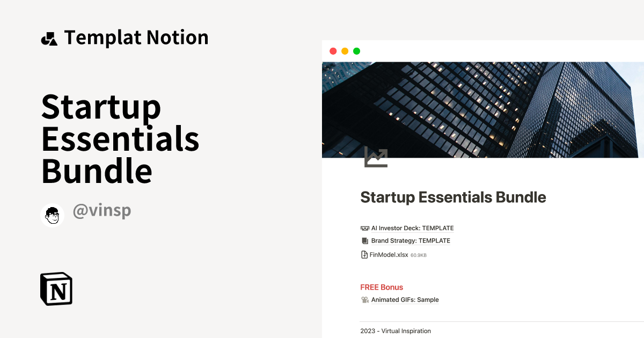The height and width of the screenshot is (338, 644).
Task: Click the movie camera icon beside Animated GIFs
Action: (x=365, y=299)
